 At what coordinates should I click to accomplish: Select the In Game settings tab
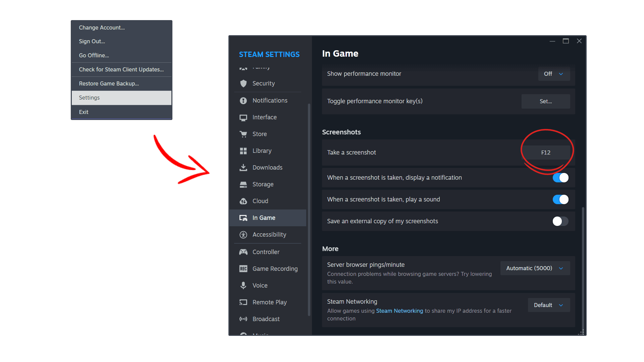tap(268, 218)
